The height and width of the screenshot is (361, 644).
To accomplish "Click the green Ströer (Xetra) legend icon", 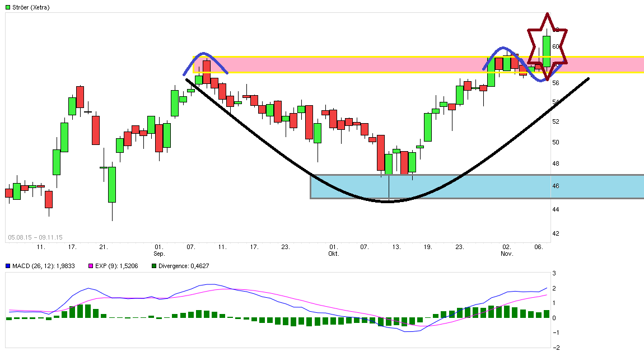I will tap(7, 7).
